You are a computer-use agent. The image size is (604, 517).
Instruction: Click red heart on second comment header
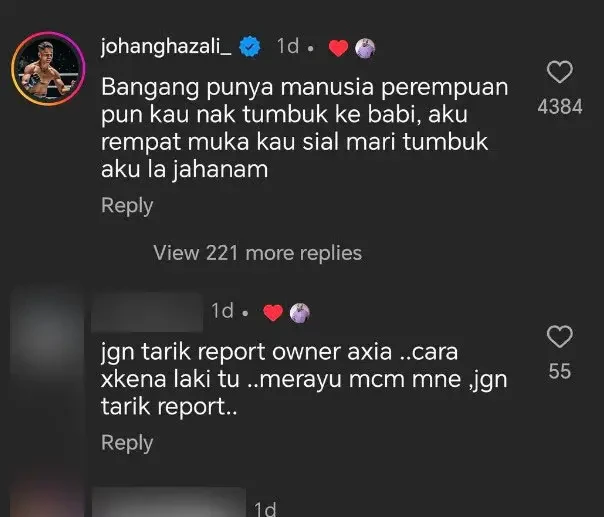click(273, 312)
